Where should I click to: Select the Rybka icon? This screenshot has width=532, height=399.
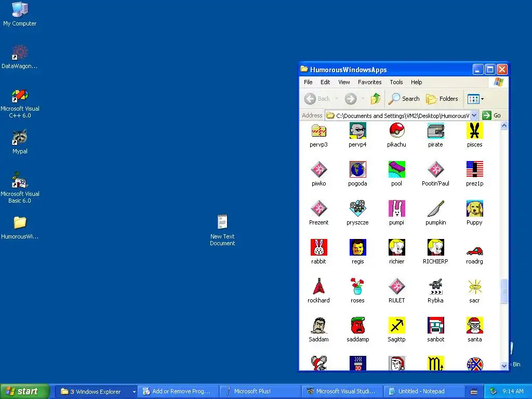(436, 286)
